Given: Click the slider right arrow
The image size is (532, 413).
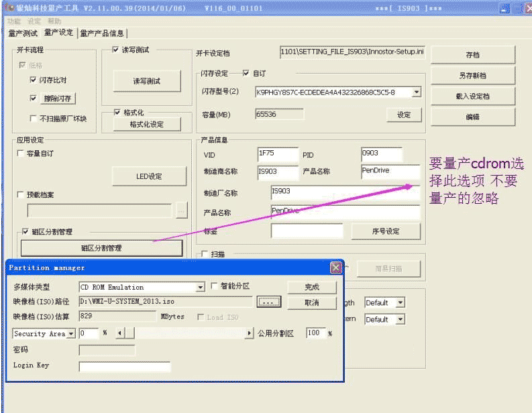Looking at the screenshot, I should 250,333.
